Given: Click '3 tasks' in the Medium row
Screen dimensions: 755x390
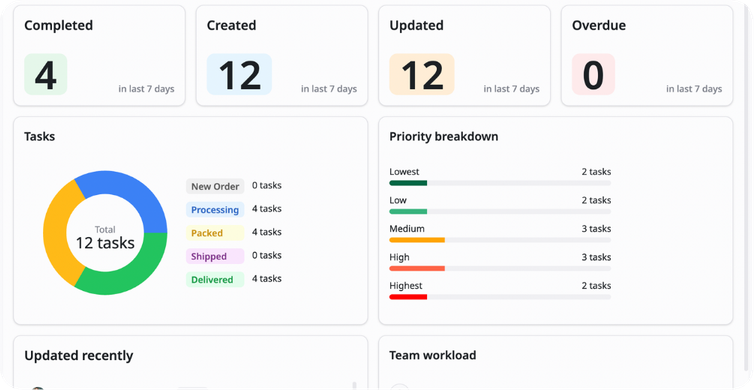Looking at the screenshot, I should click(x=596, y=229).
